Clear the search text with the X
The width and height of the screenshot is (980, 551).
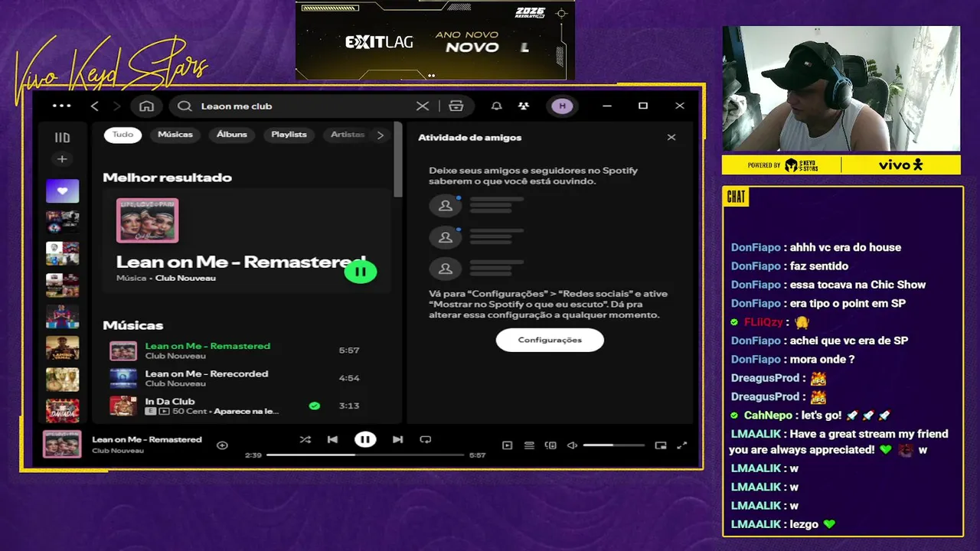[423, 106]
